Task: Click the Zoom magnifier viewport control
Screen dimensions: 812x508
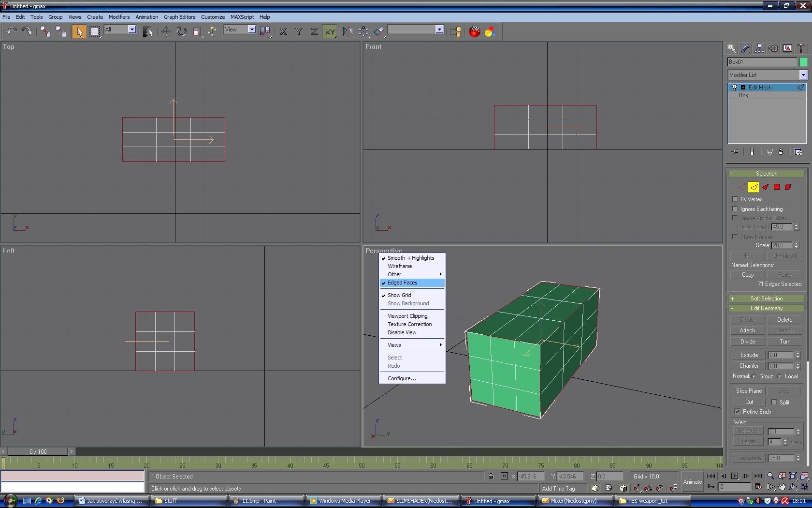Action: [x=770, y=476]
